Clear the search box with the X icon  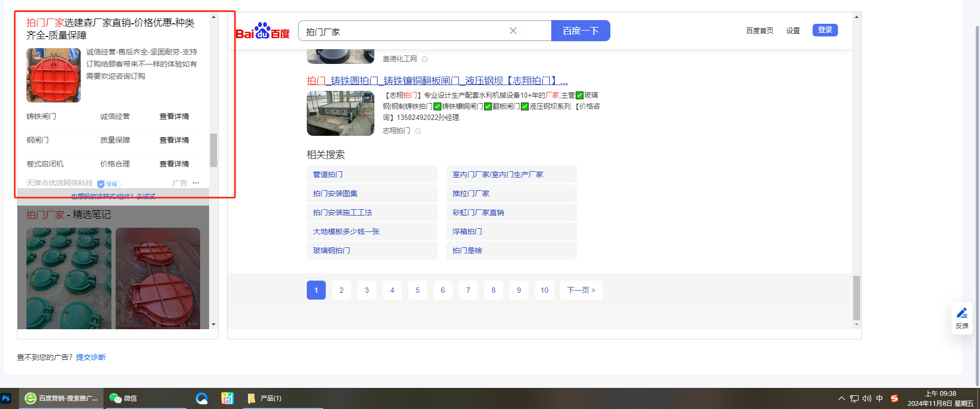click(x=513, y=31)
